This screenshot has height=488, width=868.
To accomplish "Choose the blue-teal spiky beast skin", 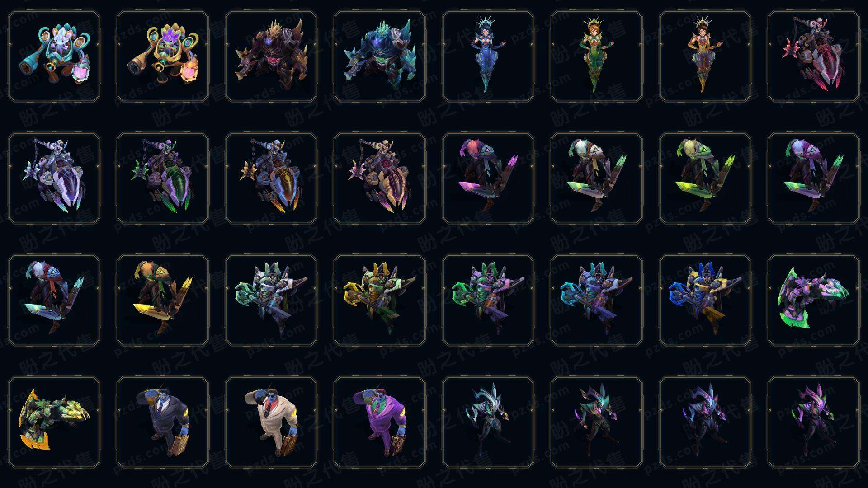I will tap(380, 56).
